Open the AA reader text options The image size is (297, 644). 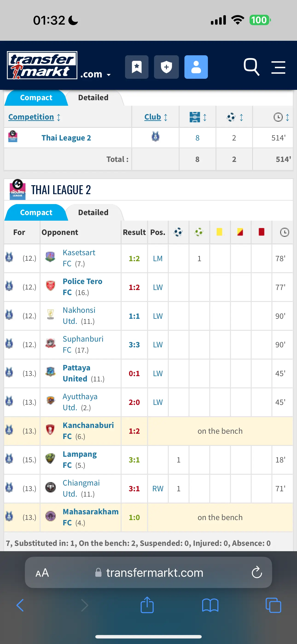(42, 573)
